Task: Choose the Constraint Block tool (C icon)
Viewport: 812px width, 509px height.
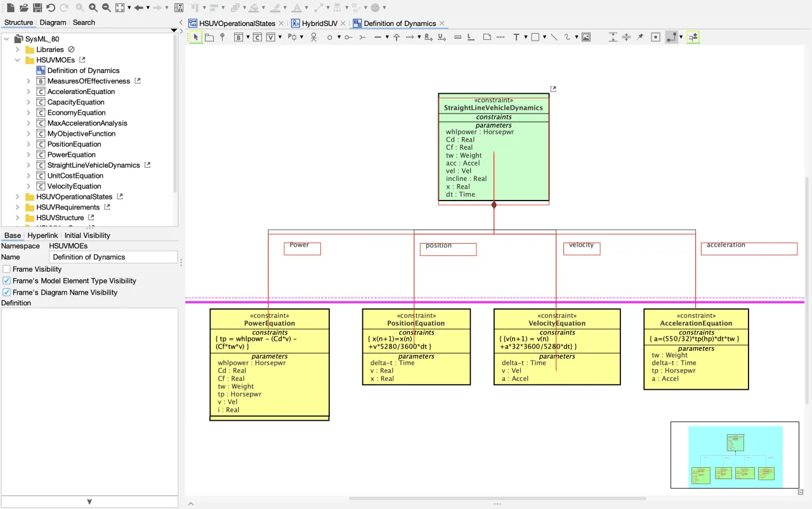Action: (x=258, y=37)
